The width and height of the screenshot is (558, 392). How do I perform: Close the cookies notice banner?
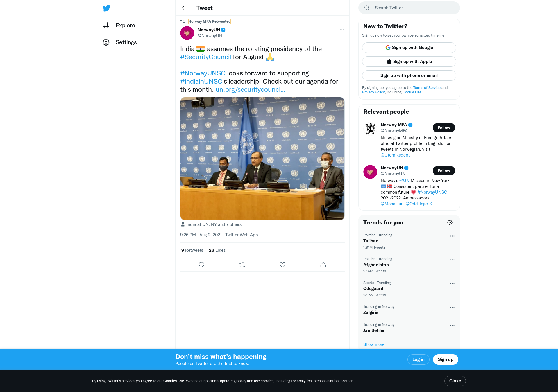pos(455,381)
